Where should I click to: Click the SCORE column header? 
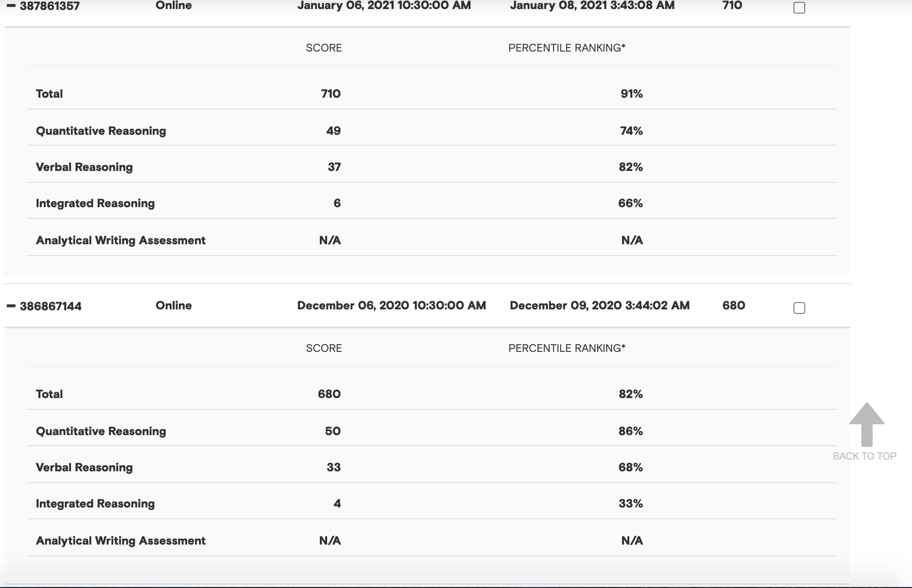323,47
